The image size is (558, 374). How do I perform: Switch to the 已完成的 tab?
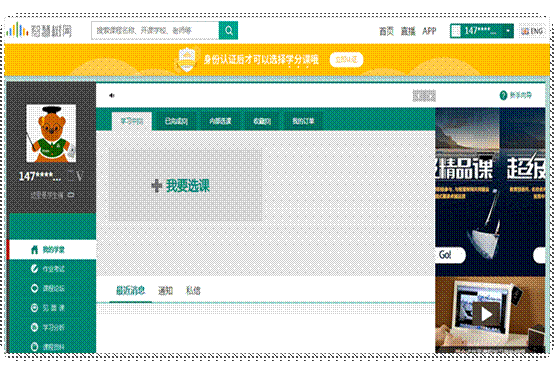(176, 121)
